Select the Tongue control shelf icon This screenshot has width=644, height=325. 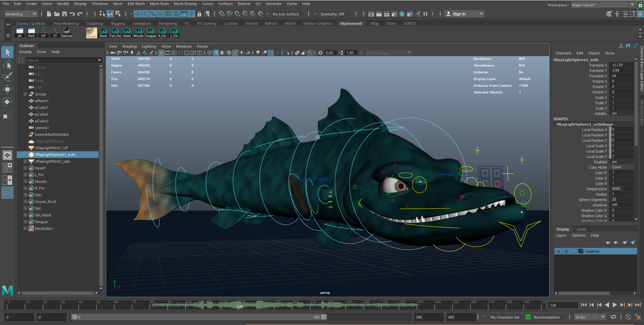(151, 33)
